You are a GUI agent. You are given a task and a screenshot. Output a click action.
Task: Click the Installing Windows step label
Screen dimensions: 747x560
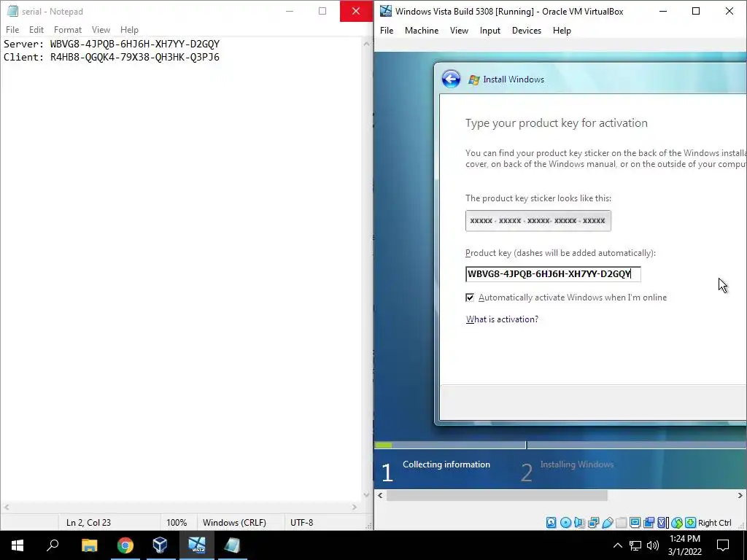pyautogui.click(x=577, y=464)
